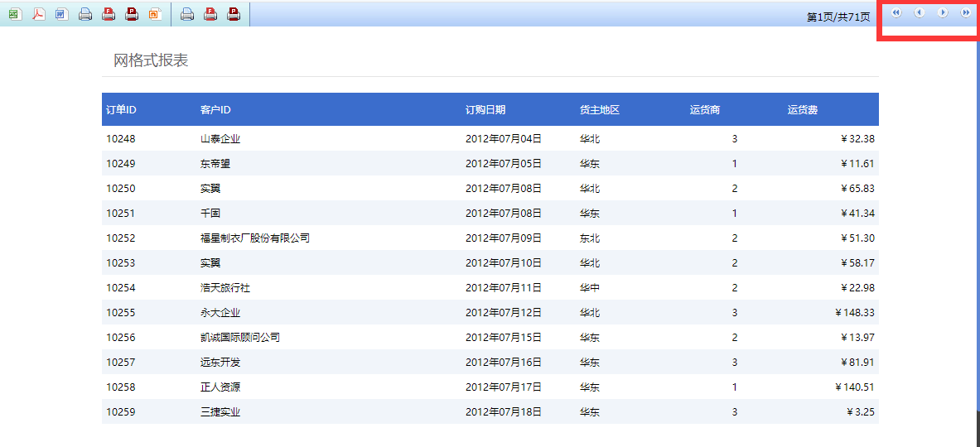Export the report to Word
The width and height of the screenshot is (980, 447).
62,14
